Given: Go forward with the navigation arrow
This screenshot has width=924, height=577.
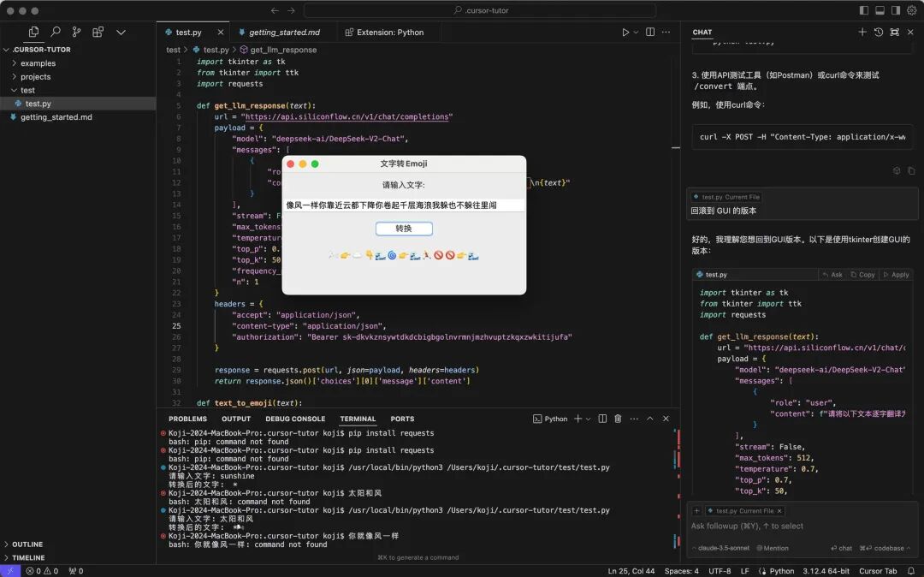Looking at the screenshot, I should pos(291,10).
